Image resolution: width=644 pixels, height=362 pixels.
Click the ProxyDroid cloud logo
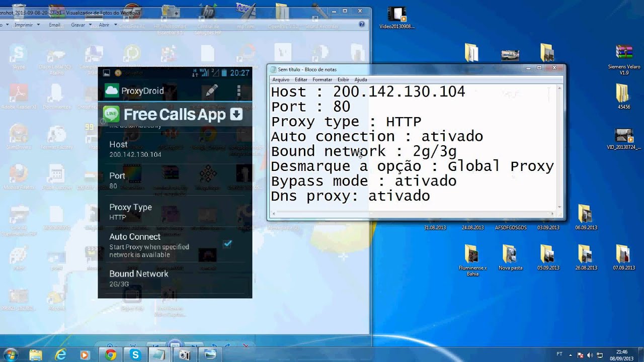tap(111, 90)
